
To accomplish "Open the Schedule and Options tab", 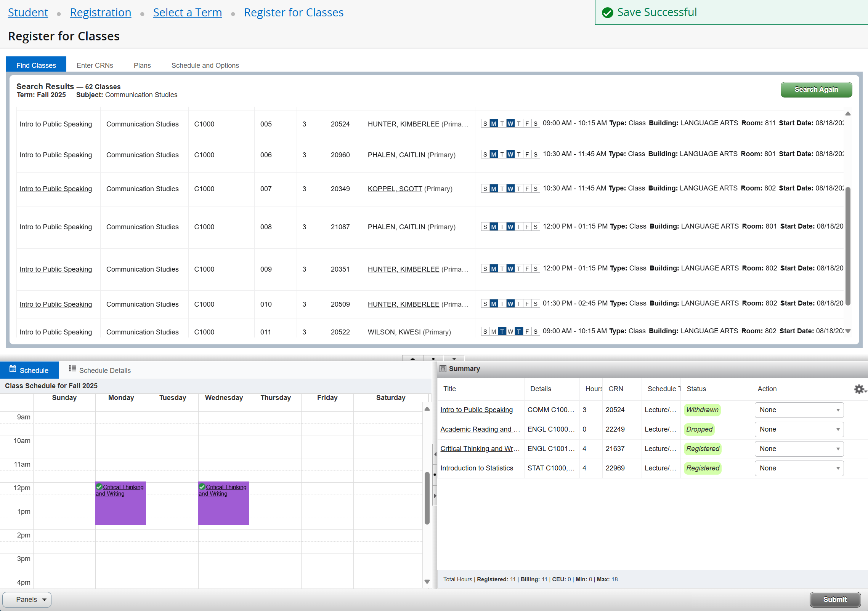I will point(205,66).
